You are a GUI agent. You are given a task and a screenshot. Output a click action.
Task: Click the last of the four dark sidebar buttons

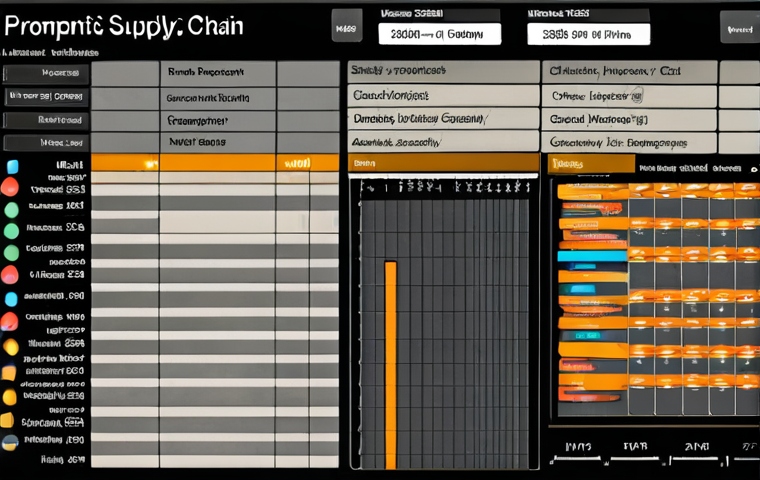tap(46, 143)
